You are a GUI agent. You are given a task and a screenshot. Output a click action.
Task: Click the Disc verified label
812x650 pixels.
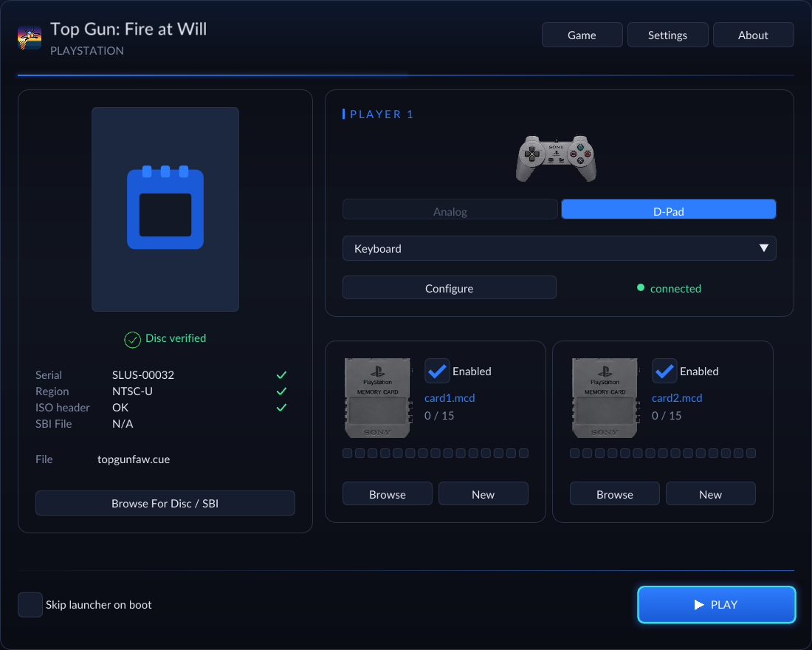[176, 338]
